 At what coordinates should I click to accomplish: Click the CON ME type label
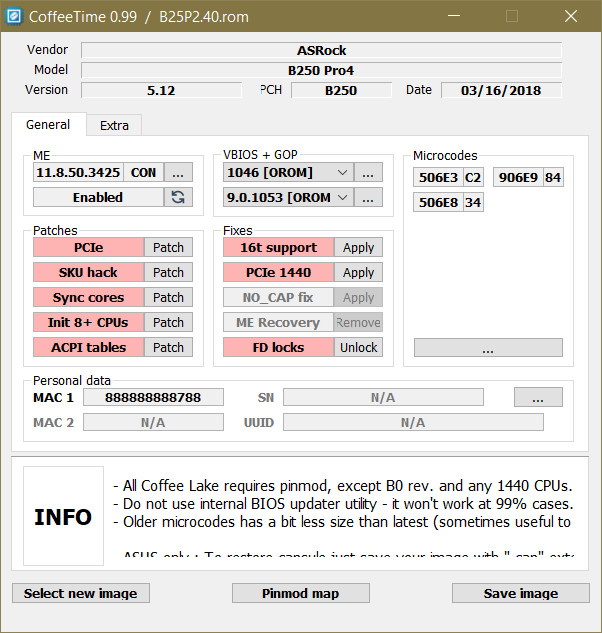143,173
